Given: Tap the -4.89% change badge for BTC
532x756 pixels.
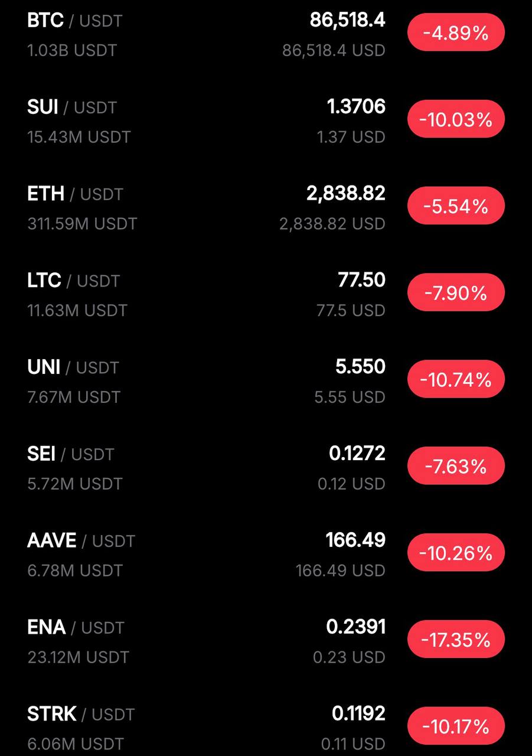Looking at the screenshot, I should (456, 33).
